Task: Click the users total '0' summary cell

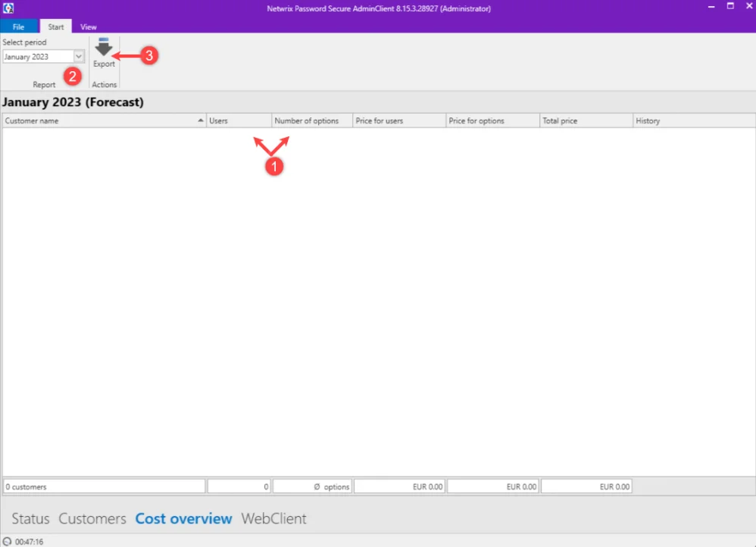Action: pos(239,486)
